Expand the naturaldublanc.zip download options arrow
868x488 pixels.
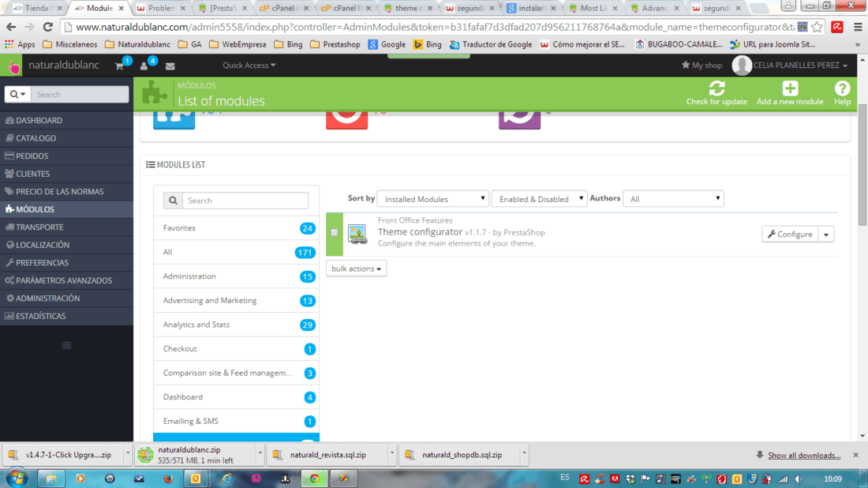tap(260, 453)
